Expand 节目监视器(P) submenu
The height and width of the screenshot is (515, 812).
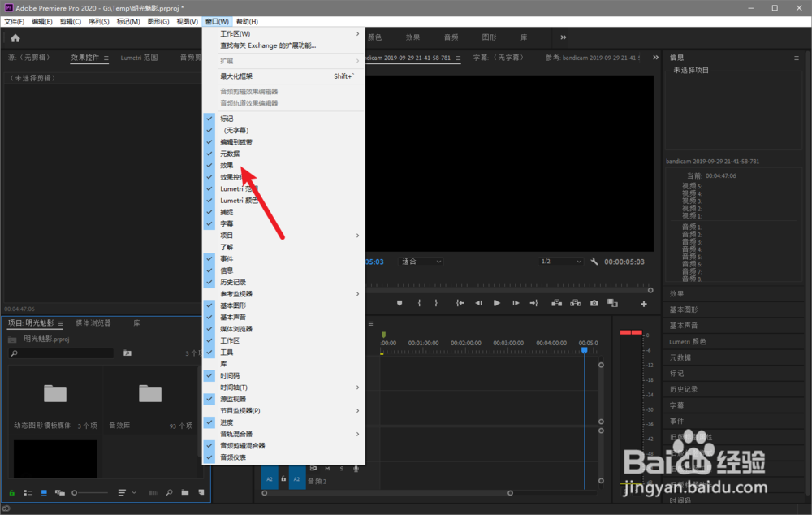click(x=283, y=411)
